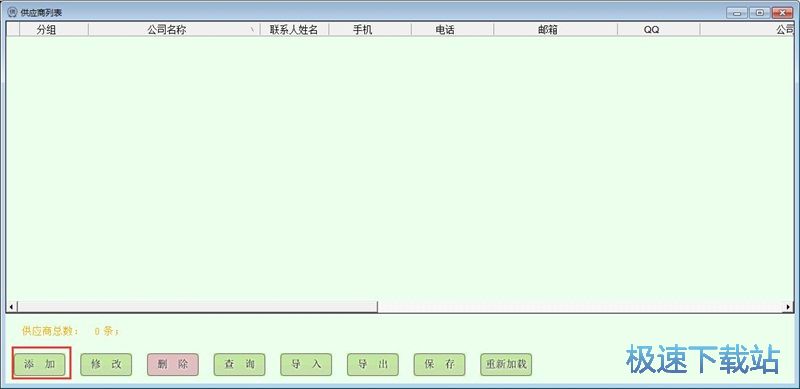
Task: Click horizontal scrollbar left arrow
Action: 11,307
